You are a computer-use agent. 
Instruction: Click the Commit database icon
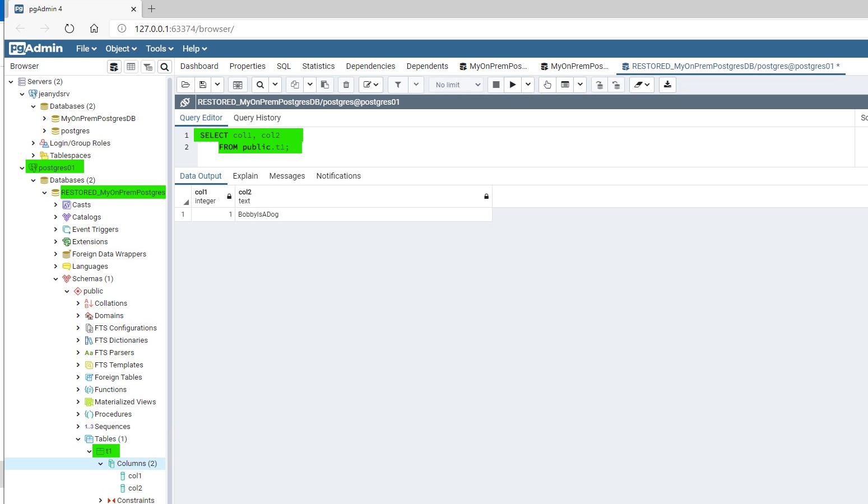pyautogui.click(x=600, y=85)
